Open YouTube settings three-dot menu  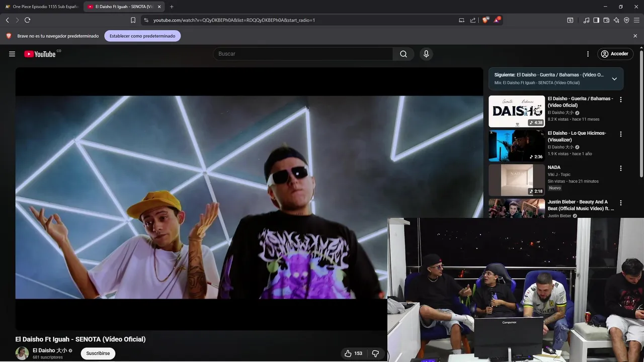[588, 54]
